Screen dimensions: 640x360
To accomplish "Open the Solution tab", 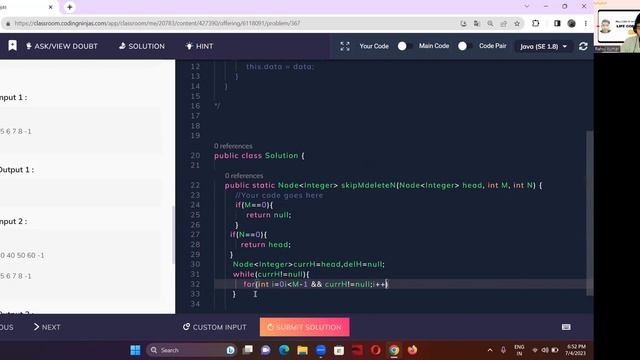I will pyautogui.click(x=142, y=46).
